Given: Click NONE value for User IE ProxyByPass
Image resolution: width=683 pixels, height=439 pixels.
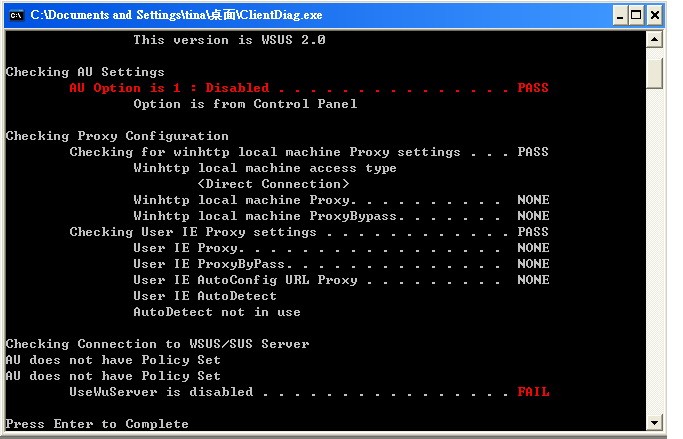Looking at the screenshot, I should (x=533, y=264).
